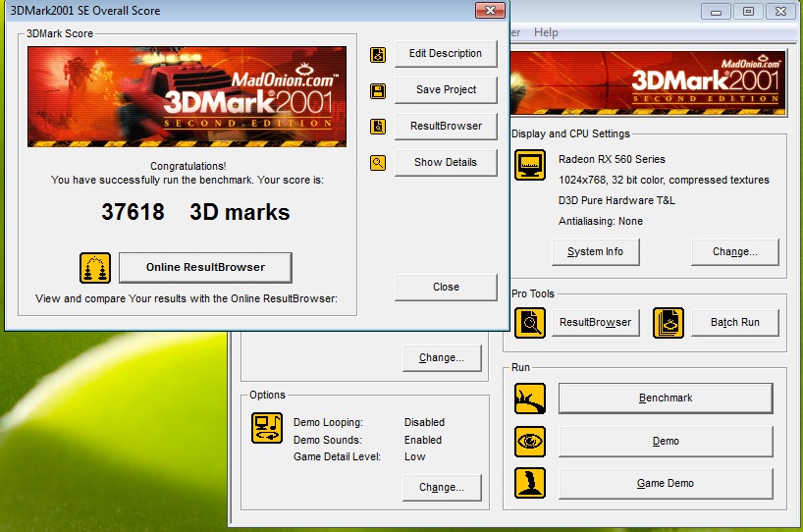Change the Options settings

click(442, 488)
